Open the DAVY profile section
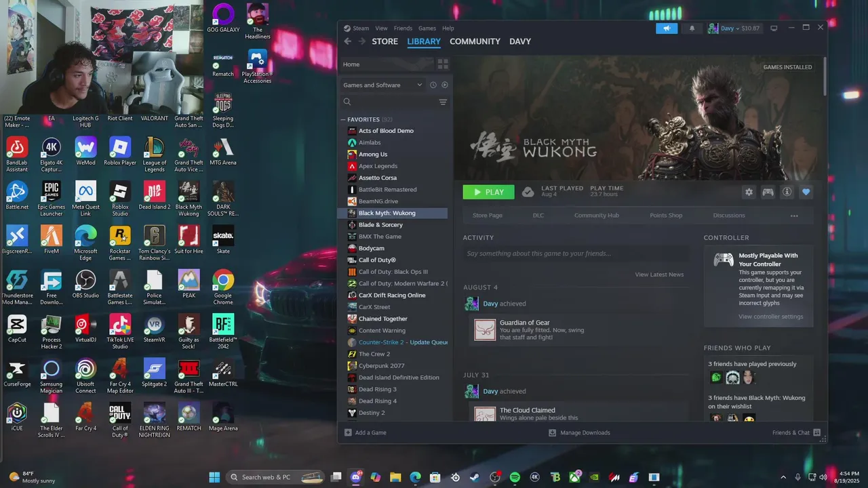The width and height of the screenshot is (868, 488). (x=520, y=41)
